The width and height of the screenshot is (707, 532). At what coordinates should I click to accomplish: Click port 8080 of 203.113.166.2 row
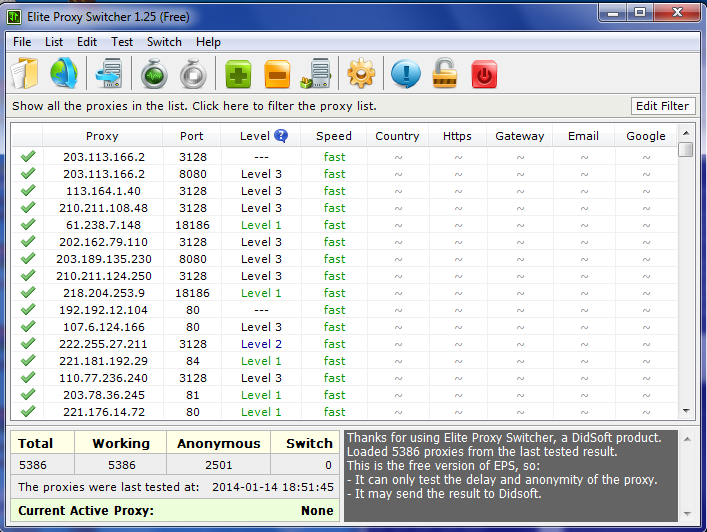pyautogui.click(x=193, y=174)
